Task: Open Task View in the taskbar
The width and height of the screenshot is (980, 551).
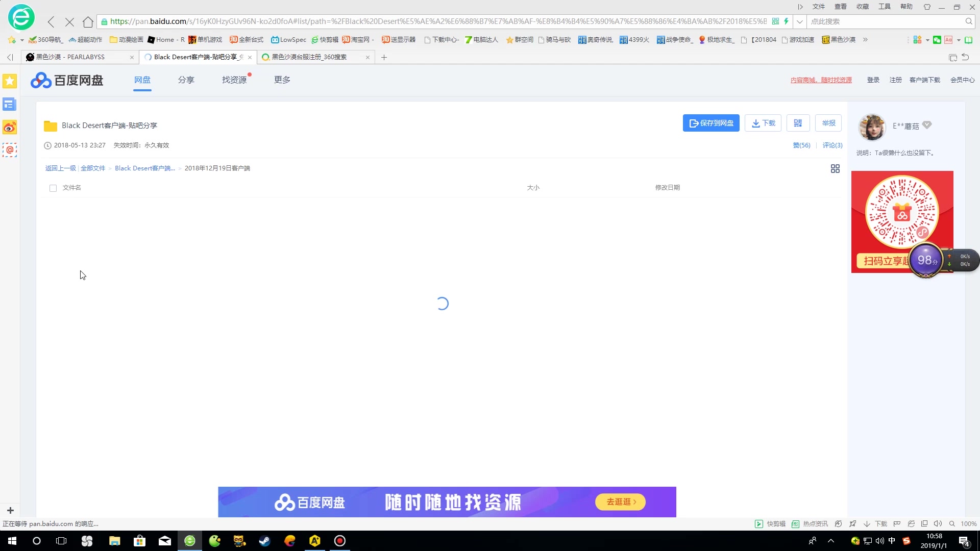Action: pos(61,541)
